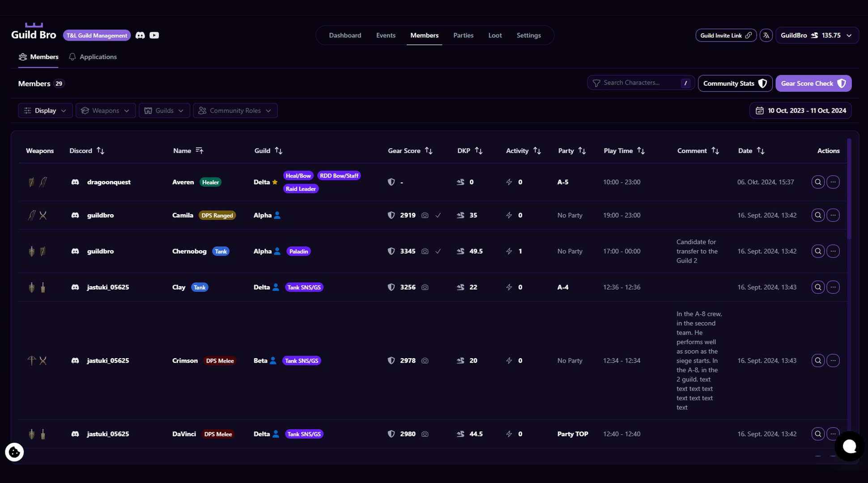Viewport: 868px width, 483px height.
Task: Open the Weapons filter dropdown
Action: (106, 110)
